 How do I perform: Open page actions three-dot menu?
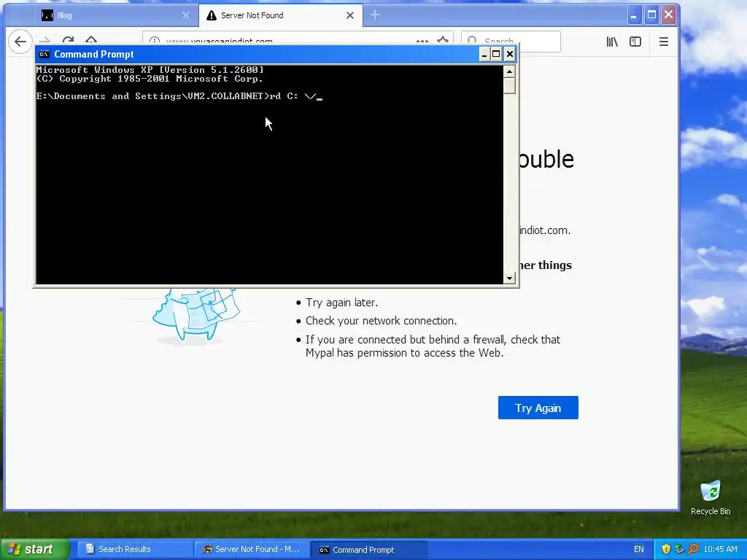coord(422,41)
